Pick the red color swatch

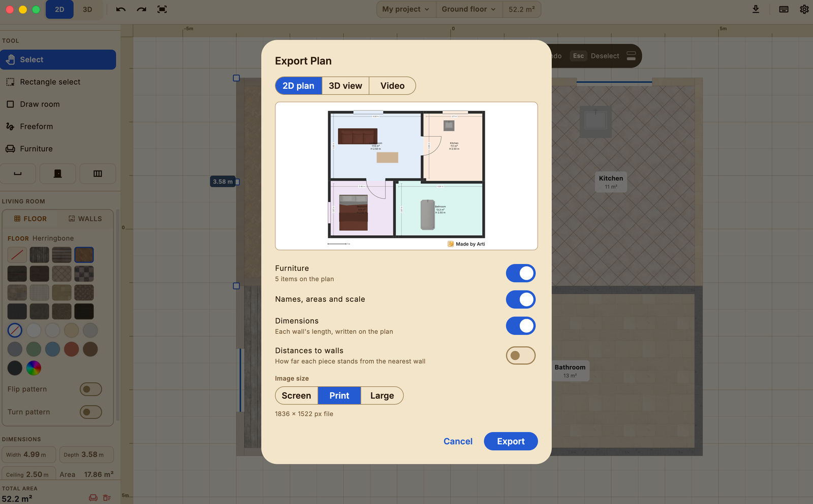(71, 349)
